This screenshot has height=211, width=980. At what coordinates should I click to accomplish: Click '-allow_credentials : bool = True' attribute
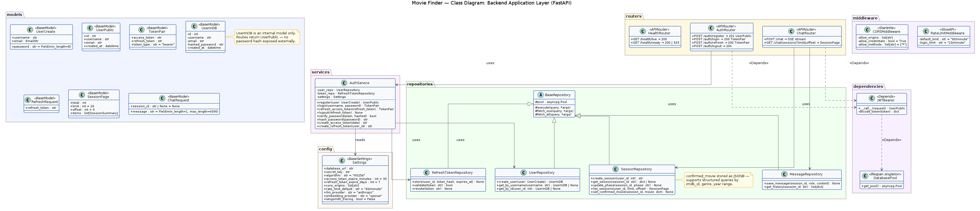882,41
